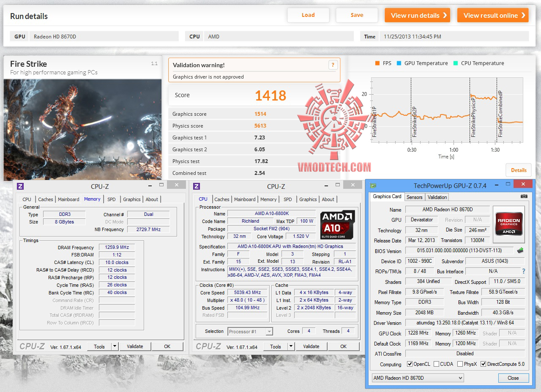Click the Z icon of the processor CPU-Z window

[x=196, y=186]
